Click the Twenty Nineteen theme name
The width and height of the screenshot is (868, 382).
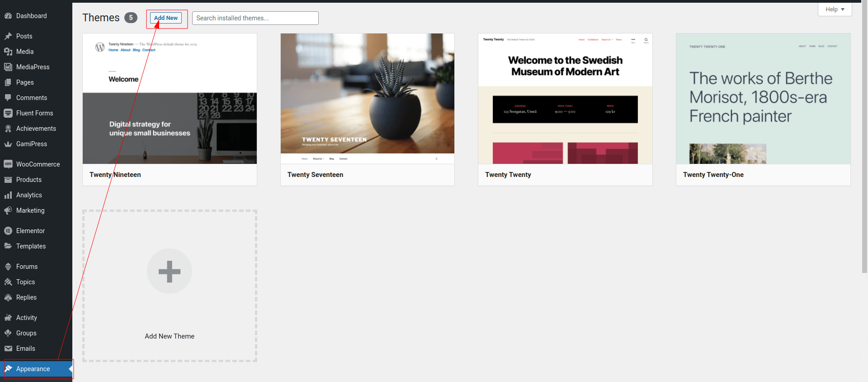115,175
